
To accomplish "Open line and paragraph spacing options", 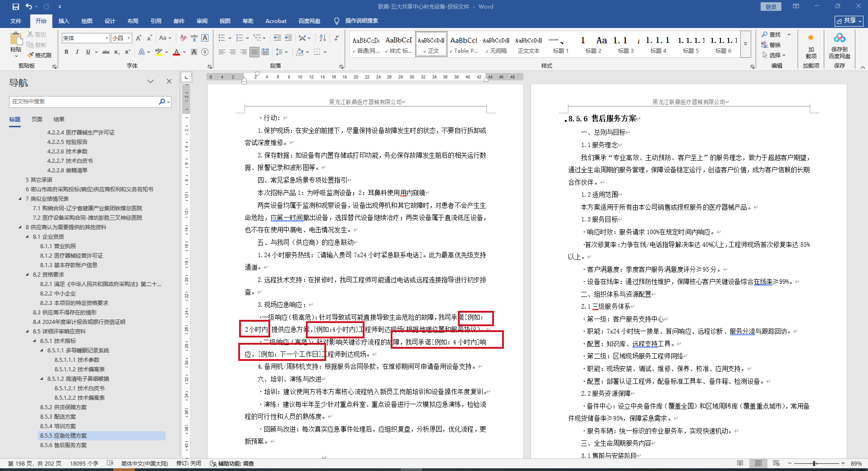I will [x=279, y=52].
